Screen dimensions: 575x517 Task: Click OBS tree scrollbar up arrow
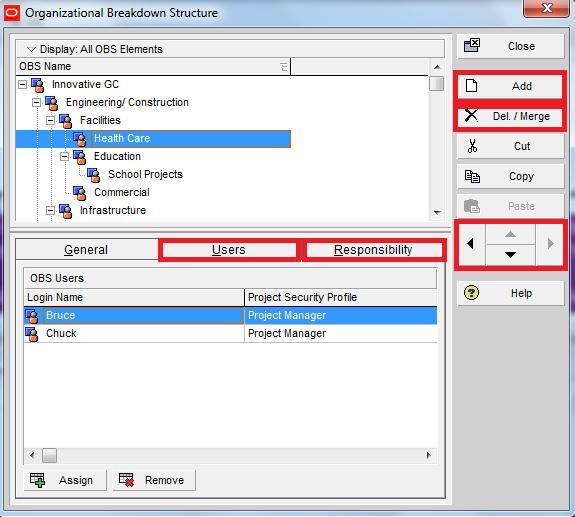pyautogui.click(x=437, y=67)
